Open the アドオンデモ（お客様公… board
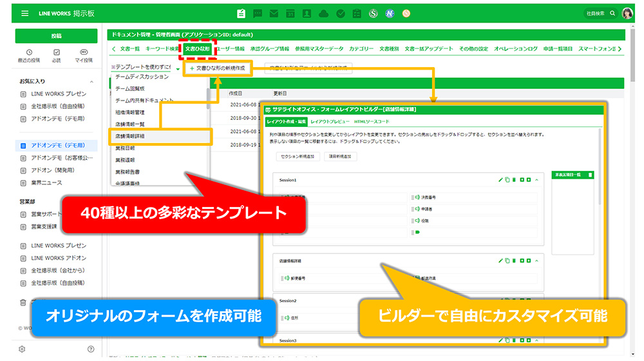The image size is (644, 361). 57,158
